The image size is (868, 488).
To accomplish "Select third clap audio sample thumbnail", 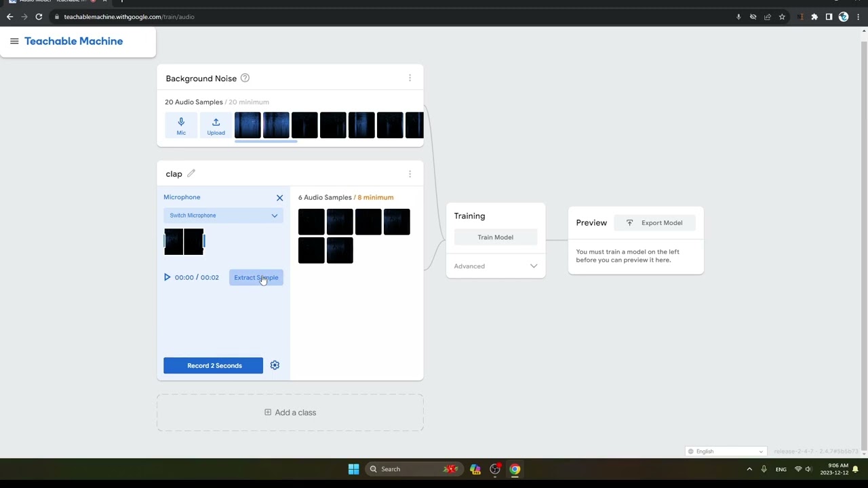I will pos(368,222).
